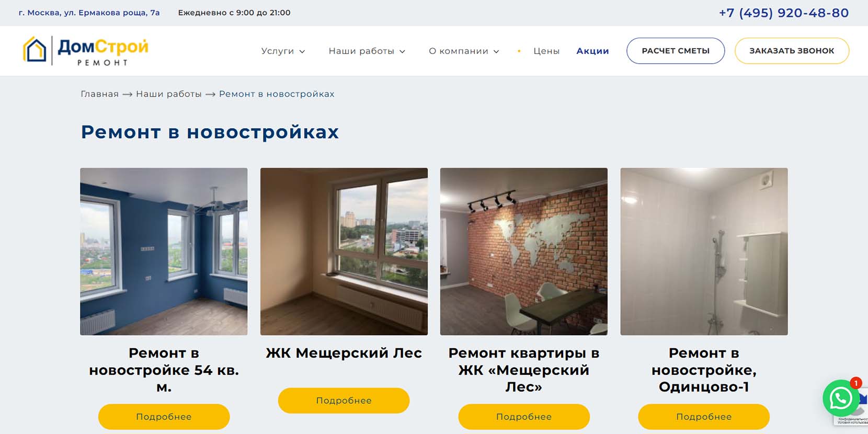This screenshot has height=434, width=868.
Task: Click Подробнее under ЖК Мещерский Лес
Action: pyautogui.click(x=344, y=401)
